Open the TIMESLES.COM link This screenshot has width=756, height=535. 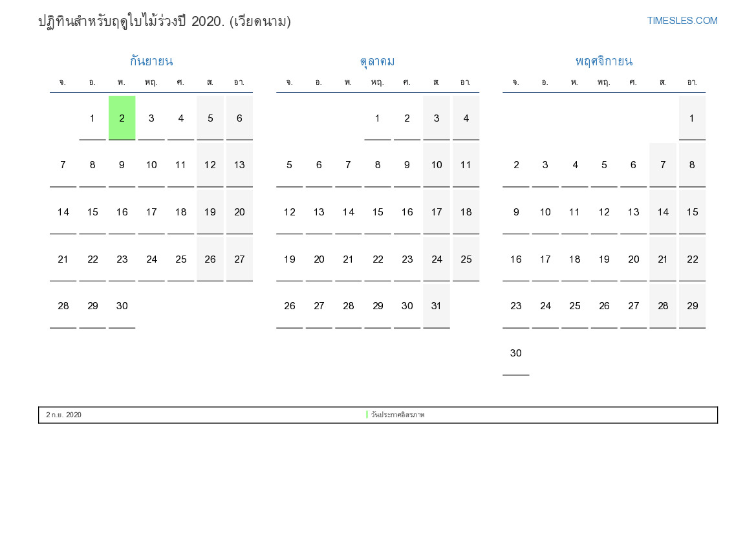point(682,21)
